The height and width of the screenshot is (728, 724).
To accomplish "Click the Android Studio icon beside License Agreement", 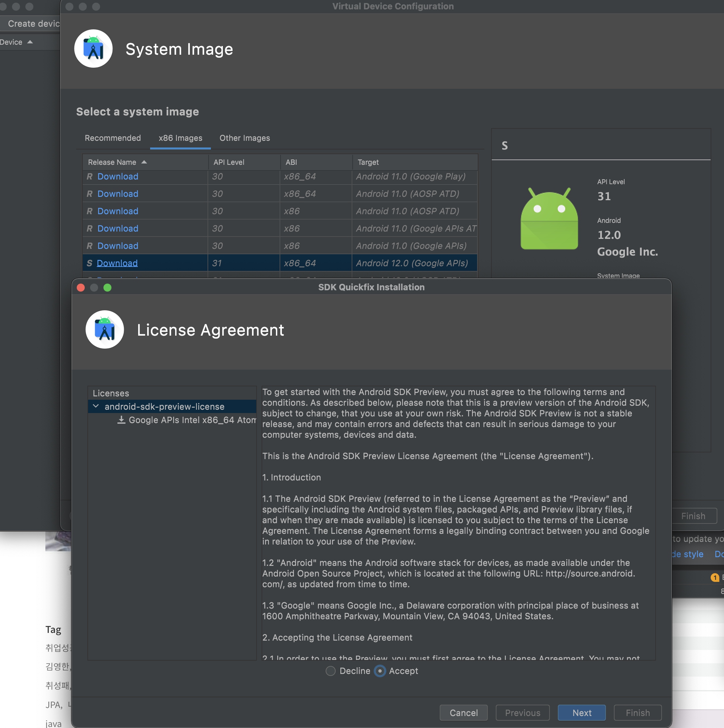I will [x=104, y=329].
